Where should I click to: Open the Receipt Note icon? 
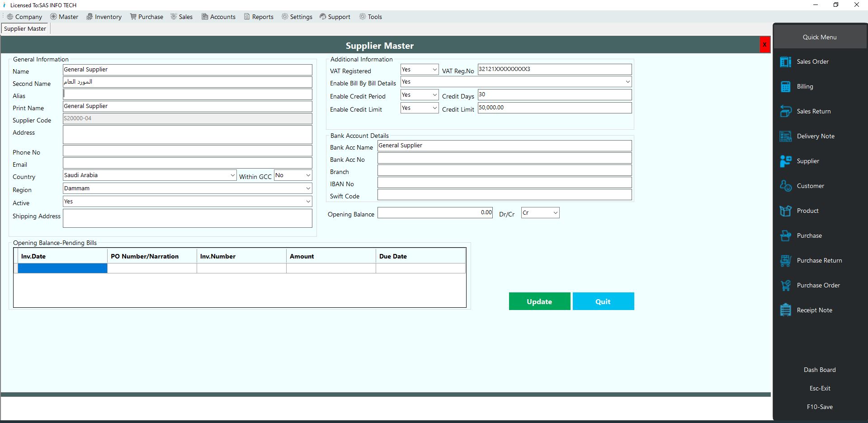(785, 310)
